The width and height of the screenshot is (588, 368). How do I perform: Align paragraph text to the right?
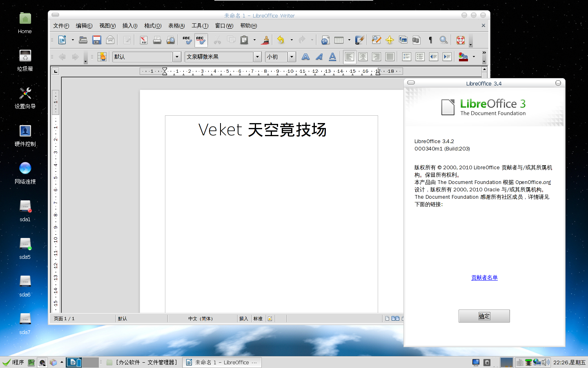[x=376, y=57]
